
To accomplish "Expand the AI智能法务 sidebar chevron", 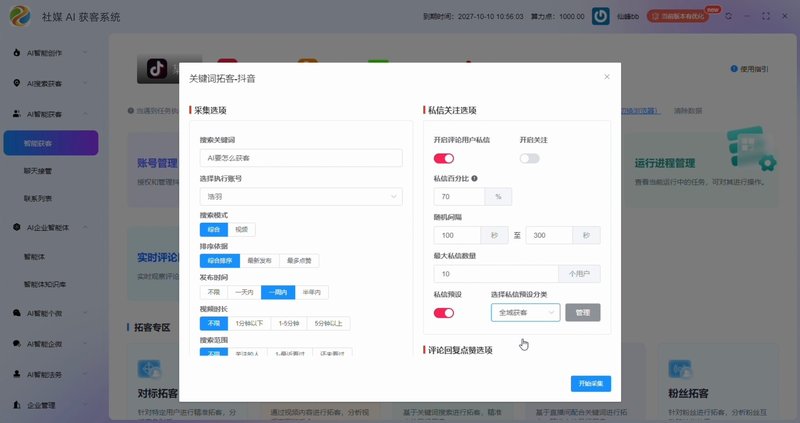I will [85, 374].
